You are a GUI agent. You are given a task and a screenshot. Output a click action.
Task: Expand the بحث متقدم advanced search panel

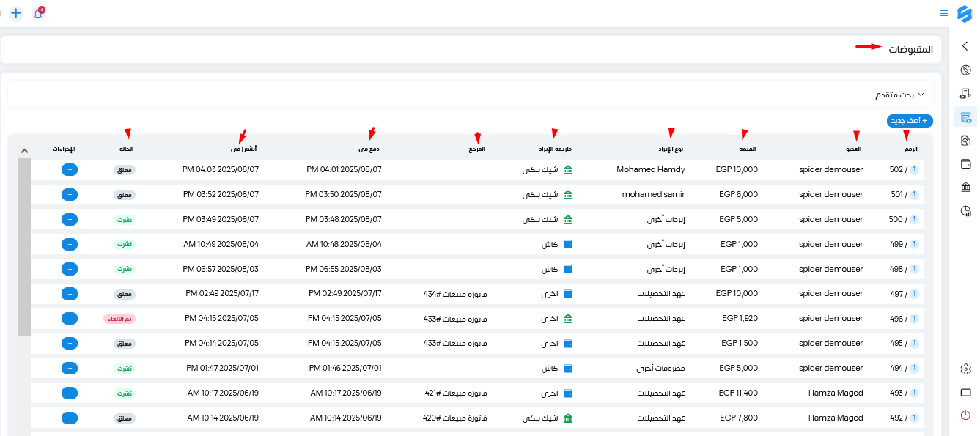click(470, 95)
